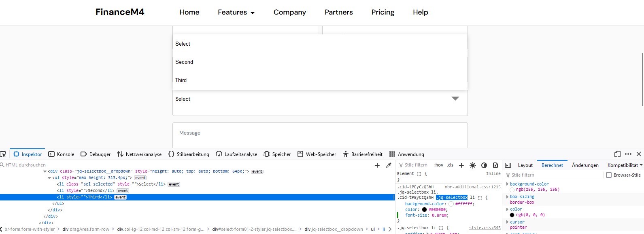The height and width of the screenshot is (234, 644).
Task: Add new node with the plus icon beside HTML search
Action: point(377,165)
